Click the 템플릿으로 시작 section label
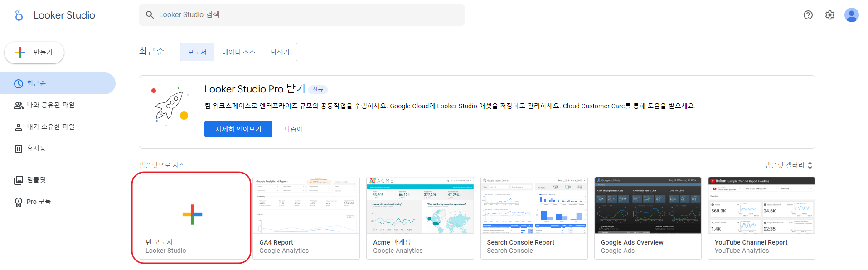 (x=162, y=165)
